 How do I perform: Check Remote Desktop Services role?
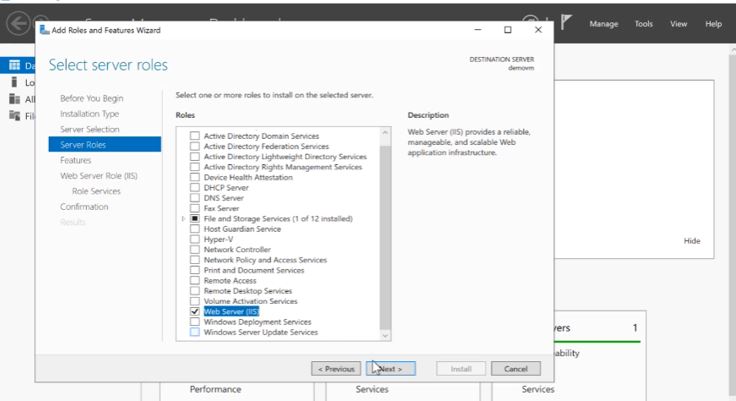[x=195, y=291]
